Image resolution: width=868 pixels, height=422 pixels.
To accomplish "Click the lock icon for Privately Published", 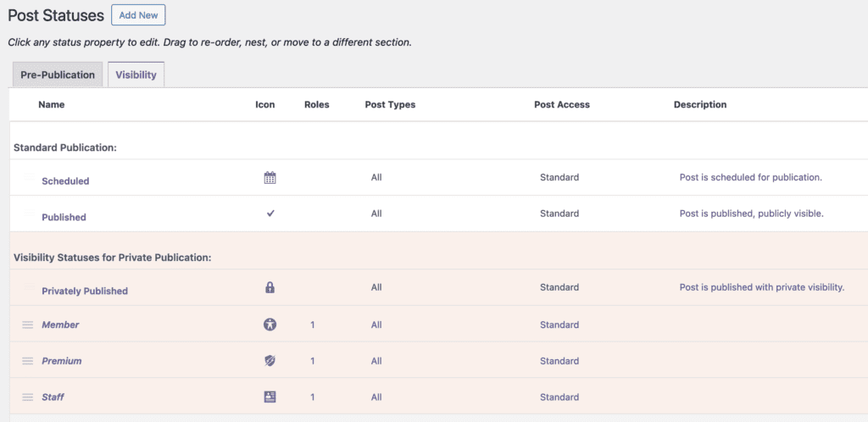I will [x=270, y=287].
